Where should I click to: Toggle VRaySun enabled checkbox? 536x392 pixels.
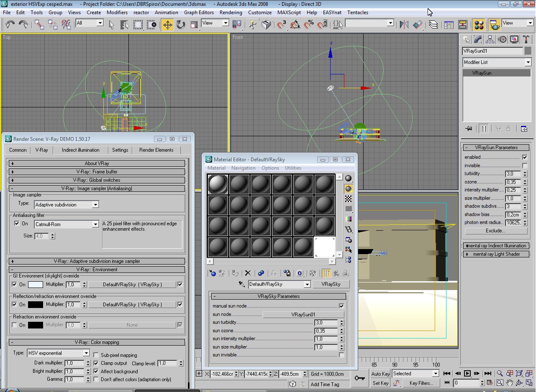point(525,157)
